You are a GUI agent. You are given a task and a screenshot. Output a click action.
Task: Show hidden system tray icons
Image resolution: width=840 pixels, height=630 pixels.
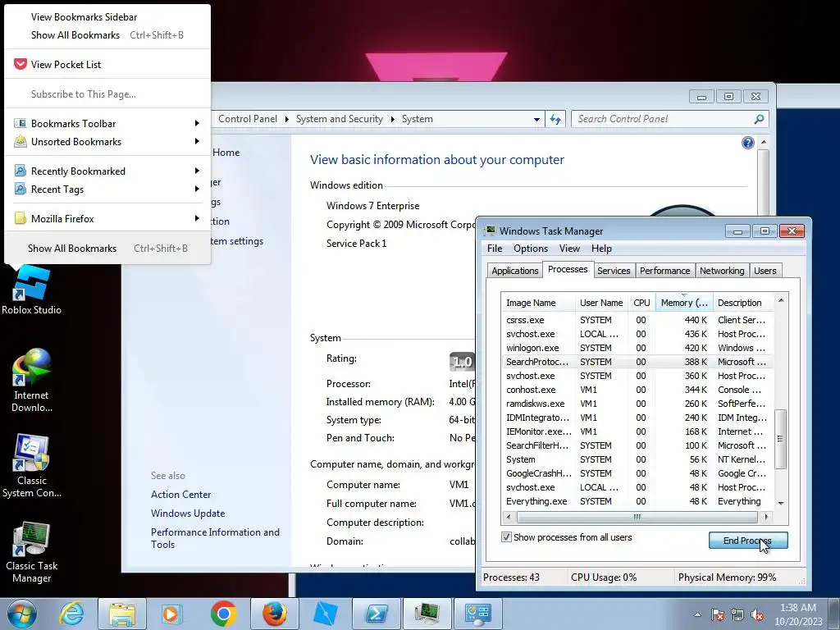[x=697, y=614]
